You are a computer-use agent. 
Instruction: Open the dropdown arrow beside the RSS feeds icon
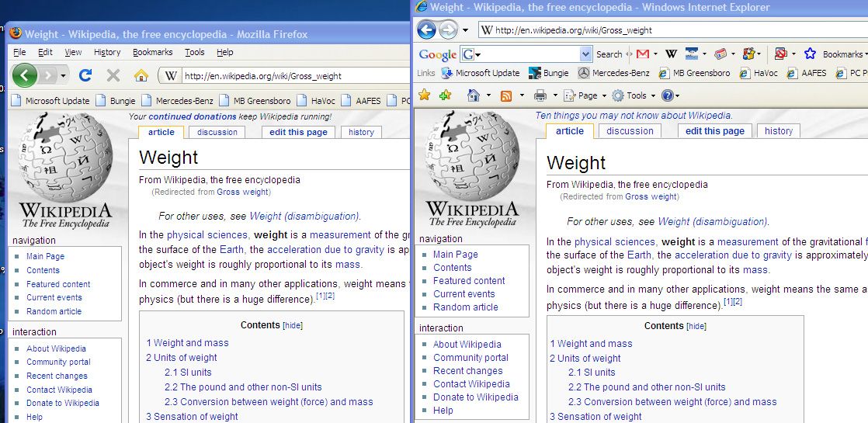[522, 95]
